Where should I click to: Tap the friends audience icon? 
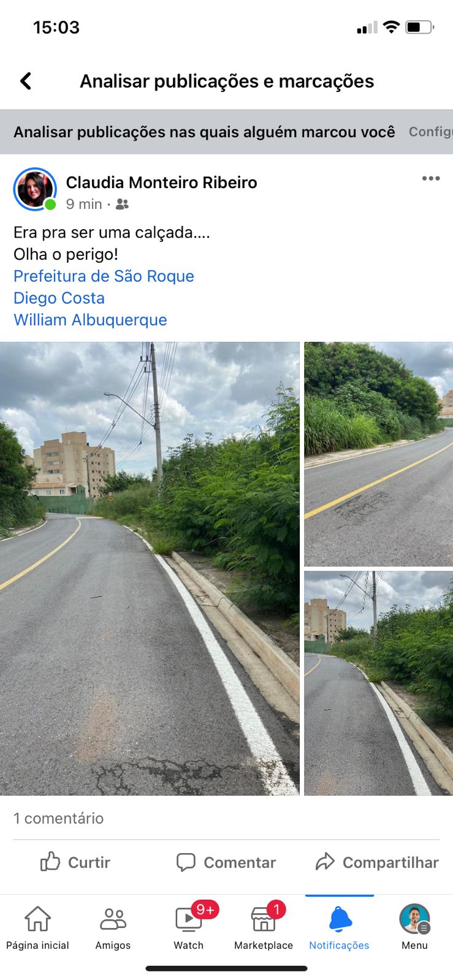tap(122, 204)
